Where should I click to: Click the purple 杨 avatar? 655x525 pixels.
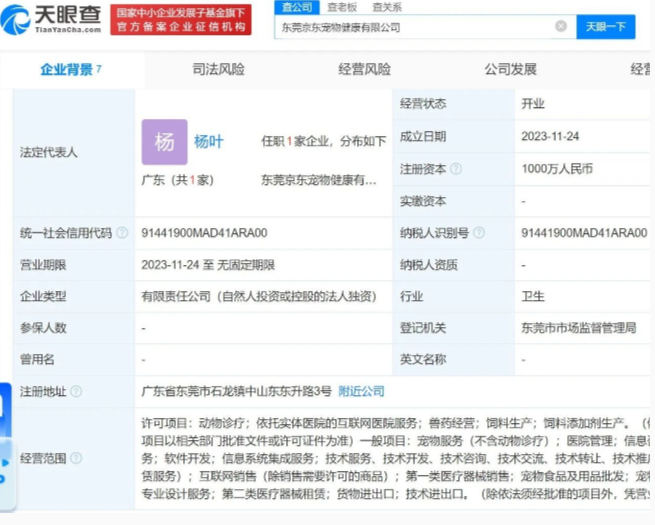(165, 142)
